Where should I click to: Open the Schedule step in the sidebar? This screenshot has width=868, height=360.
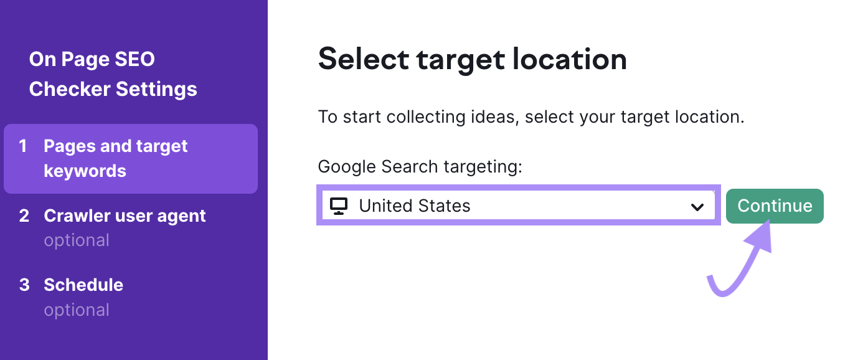tap(83, 297)
